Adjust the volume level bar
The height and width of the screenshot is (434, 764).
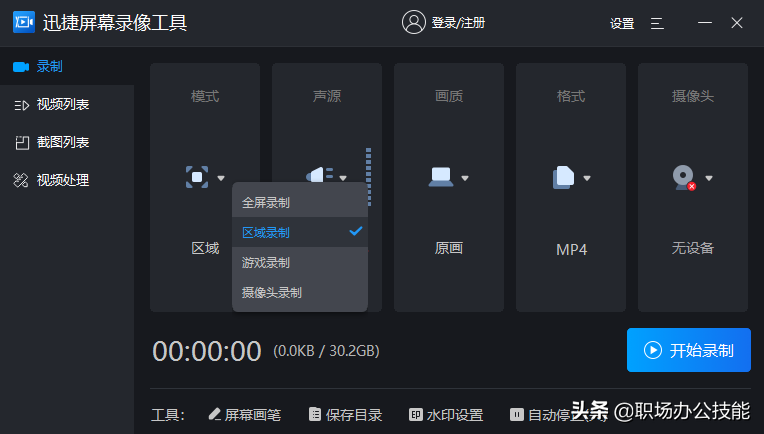tap(368, 177)
